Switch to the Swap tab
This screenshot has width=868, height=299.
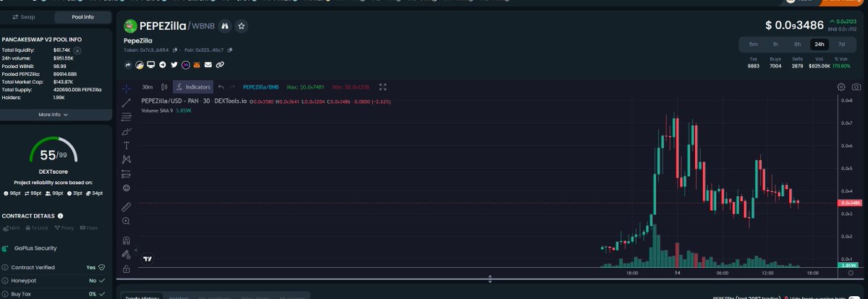pyautogui.click(x=25, y=17)
